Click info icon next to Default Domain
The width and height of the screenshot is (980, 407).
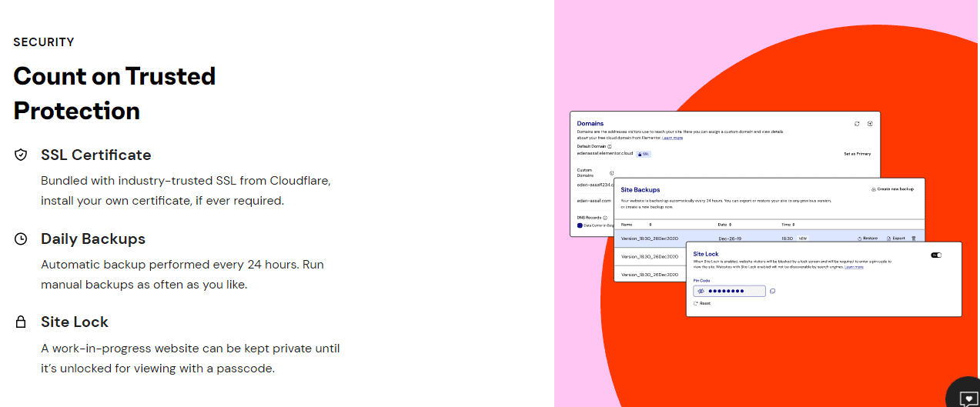pos(610,146)
